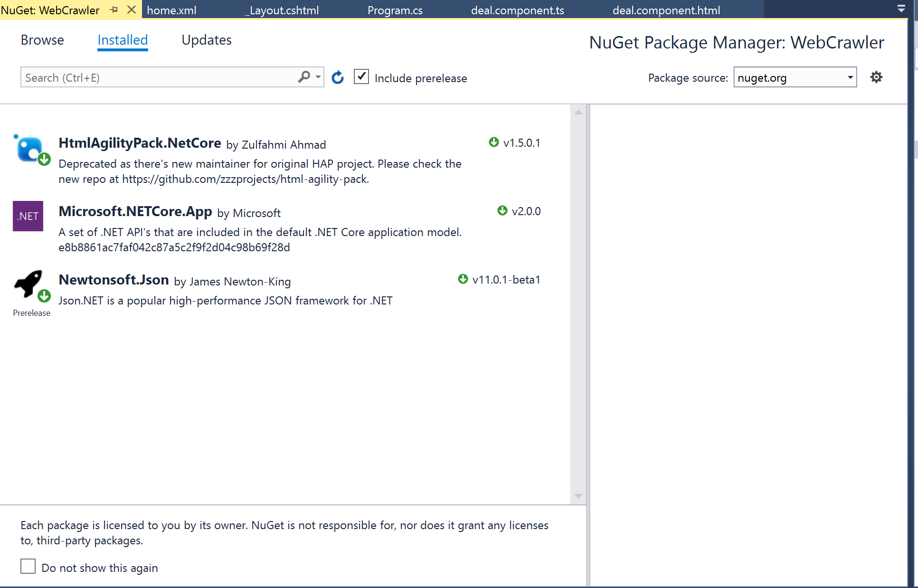Click the search magnifier icon
This screenshot has width=918, height=588.
tap(304, 76)
